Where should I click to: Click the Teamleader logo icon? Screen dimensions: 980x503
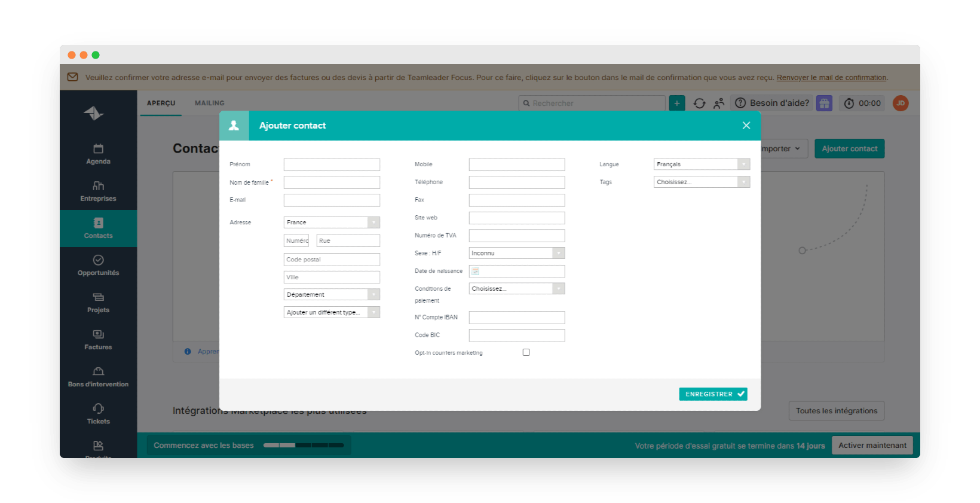94,113
